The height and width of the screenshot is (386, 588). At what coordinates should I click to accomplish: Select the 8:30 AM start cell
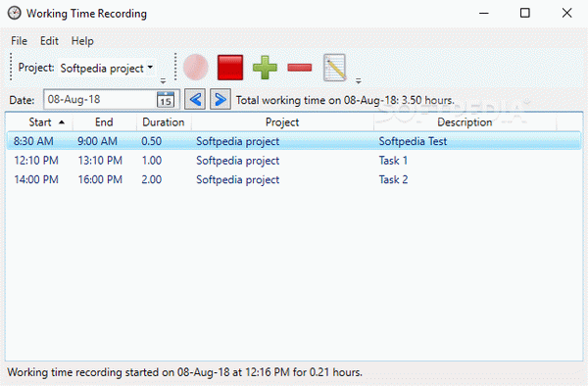(x=33, y=141)
